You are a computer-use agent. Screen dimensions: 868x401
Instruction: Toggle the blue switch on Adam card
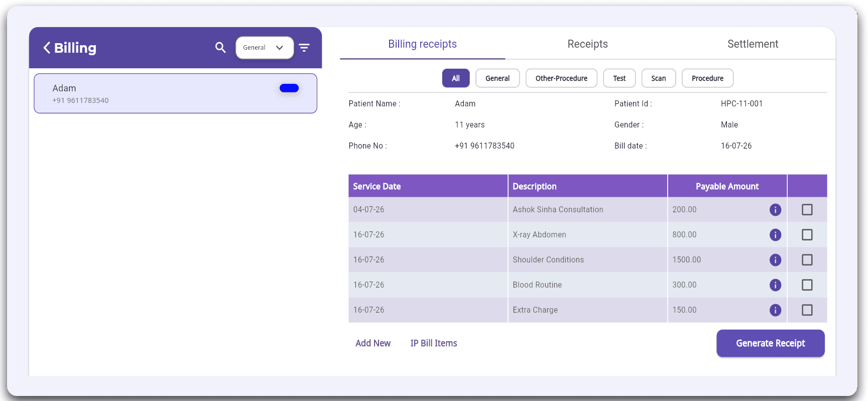[289, 88]
